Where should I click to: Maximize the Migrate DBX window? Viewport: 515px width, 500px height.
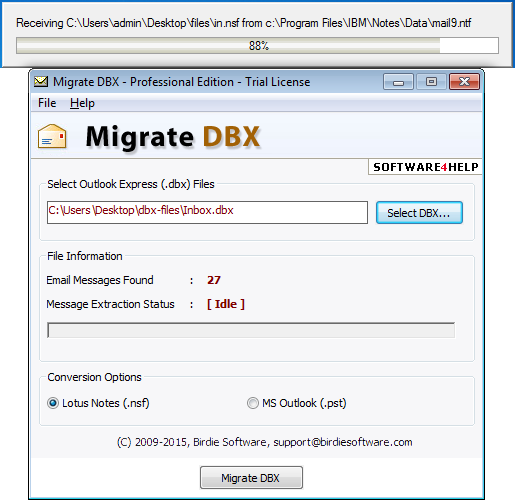pos(431,82)
